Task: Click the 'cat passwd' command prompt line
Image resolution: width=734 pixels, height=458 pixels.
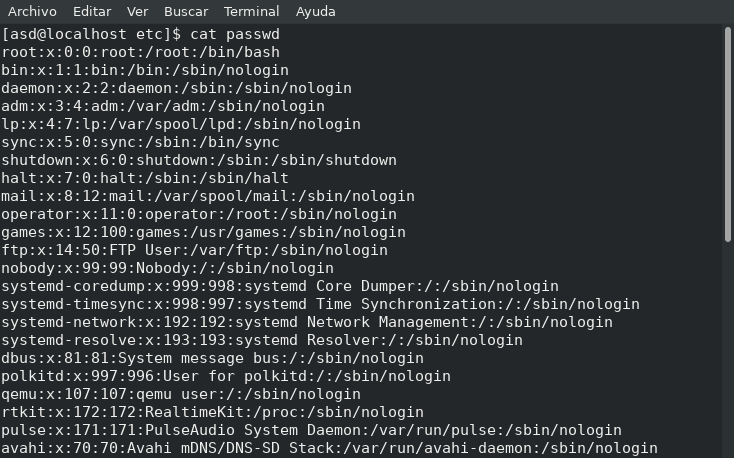Action: coord(140,34)
